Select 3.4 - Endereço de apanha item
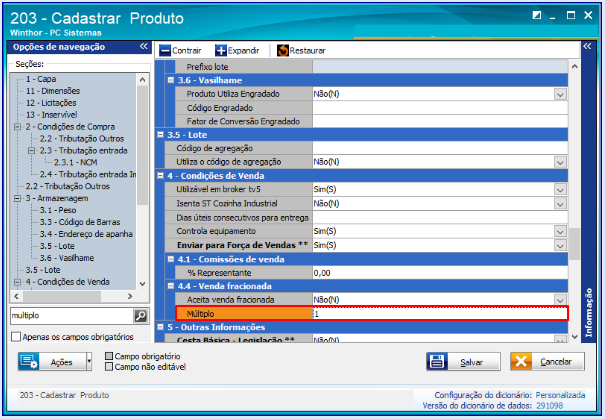Image resolution: width=605 pixels, height=419 pixels. tap(86, 234)
